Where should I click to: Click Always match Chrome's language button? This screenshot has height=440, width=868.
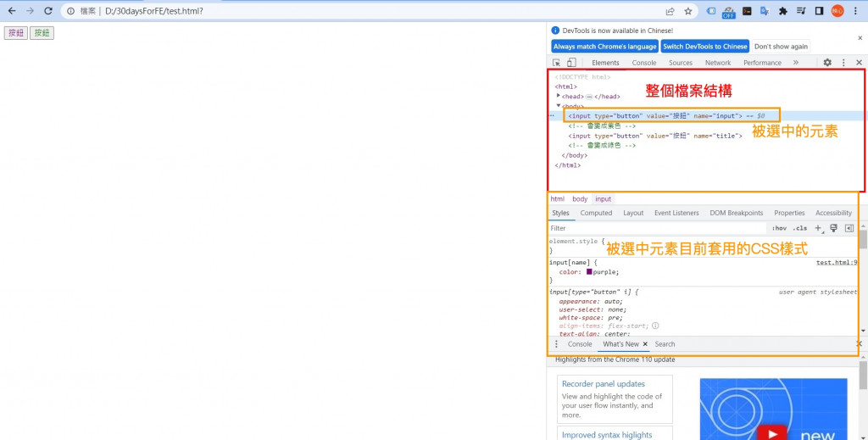tap(604, 47)
